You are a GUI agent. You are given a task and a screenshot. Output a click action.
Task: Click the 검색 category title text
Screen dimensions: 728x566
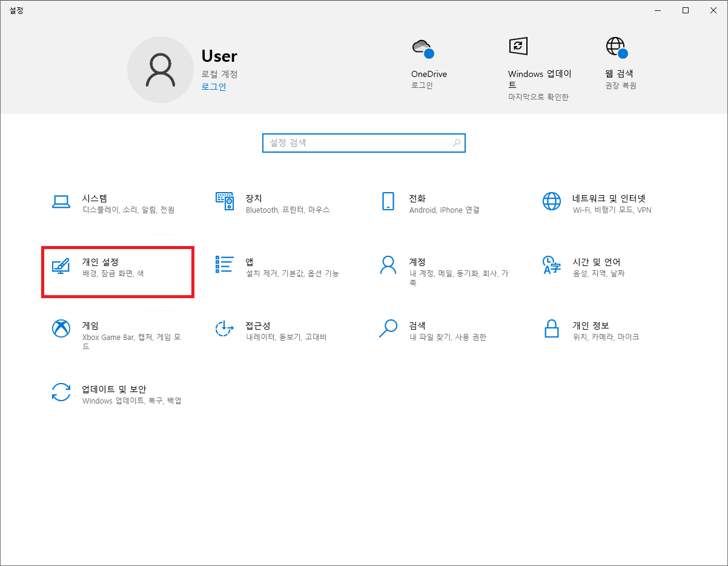417,325
